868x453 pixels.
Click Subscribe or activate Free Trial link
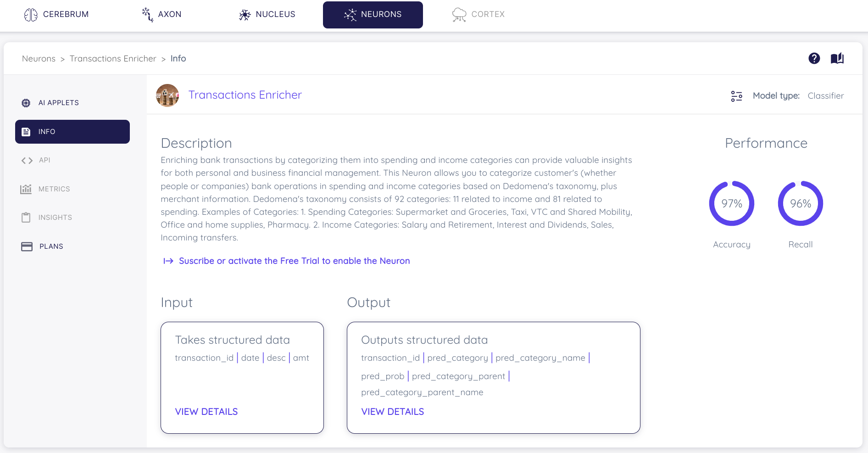[x=295, y=261]
